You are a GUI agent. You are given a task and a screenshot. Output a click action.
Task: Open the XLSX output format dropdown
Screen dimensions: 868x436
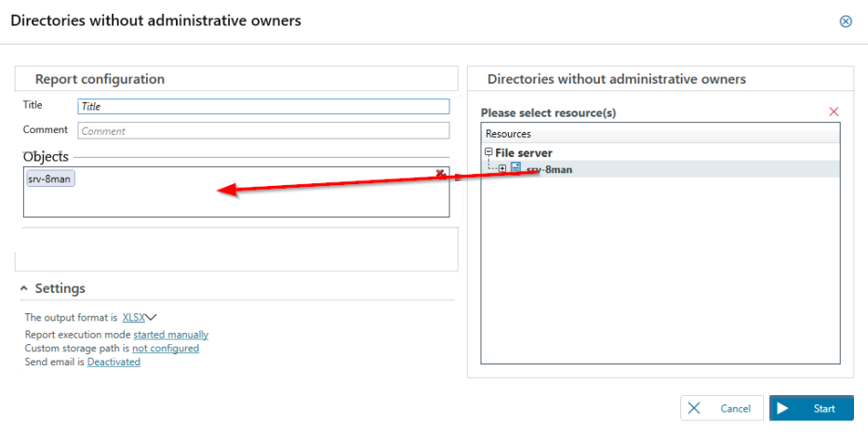140,317
